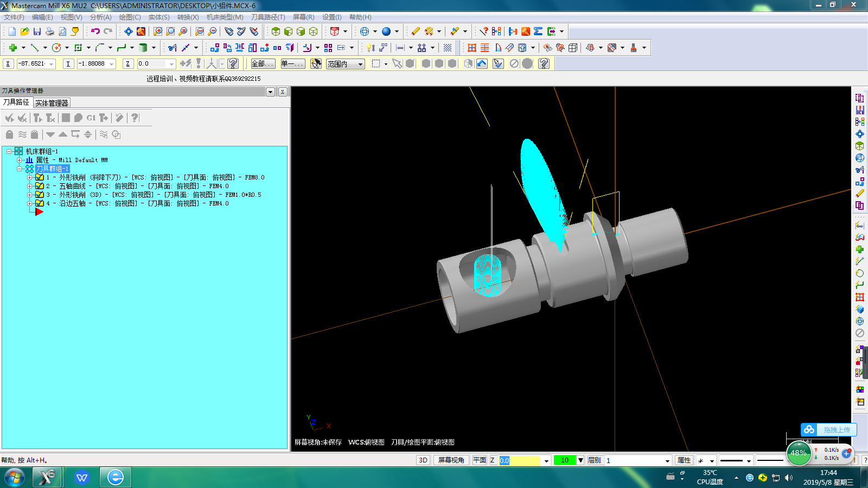Viewport: 868px width, 488px height.
Task: Open the Windows Start button
Action: pyautogui.click(x=15, y=478)
